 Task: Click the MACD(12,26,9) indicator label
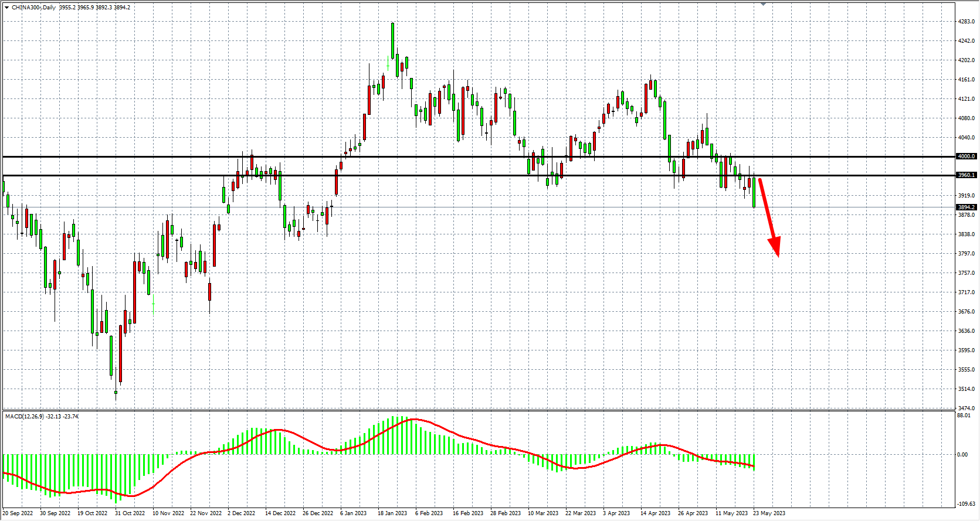point(24,417)
